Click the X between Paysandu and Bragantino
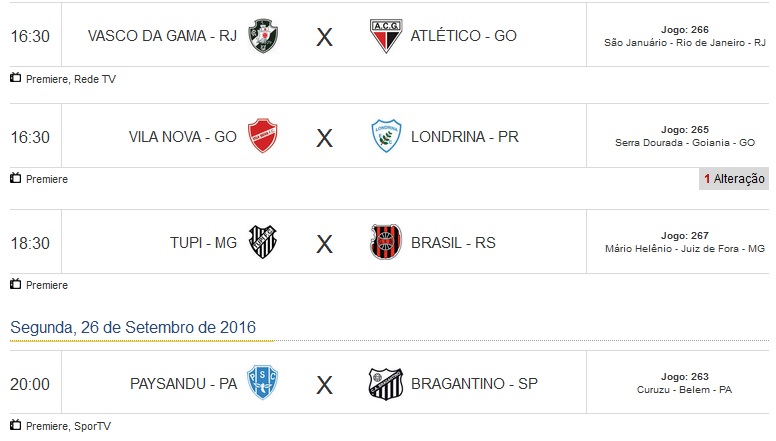 (324, 384)
